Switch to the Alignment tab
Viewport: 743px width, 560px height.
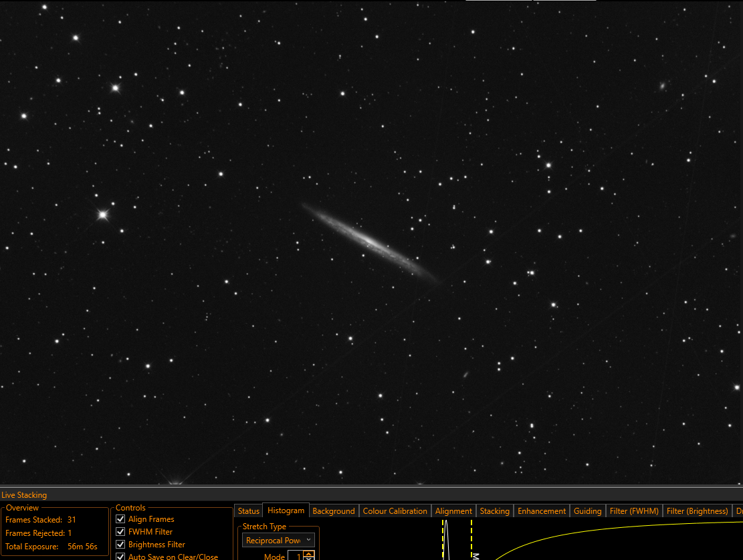pyautogui.click(x=453, y=510)
